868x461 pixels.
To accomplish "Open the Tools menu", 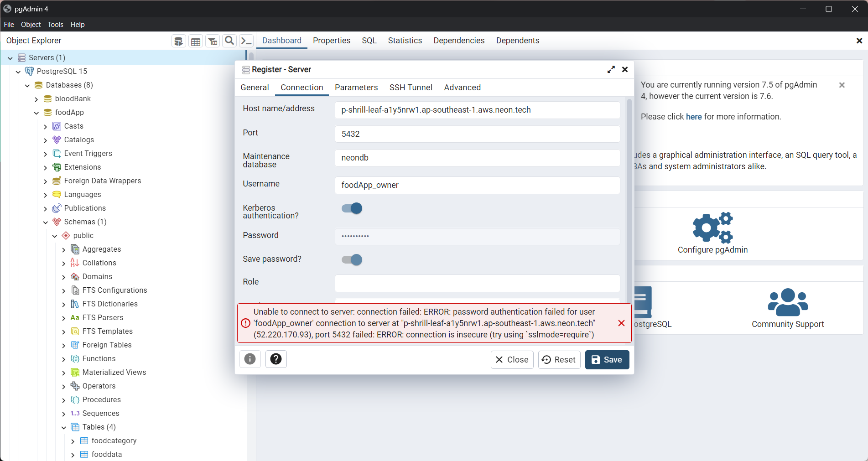I will (x=55, y=24).
